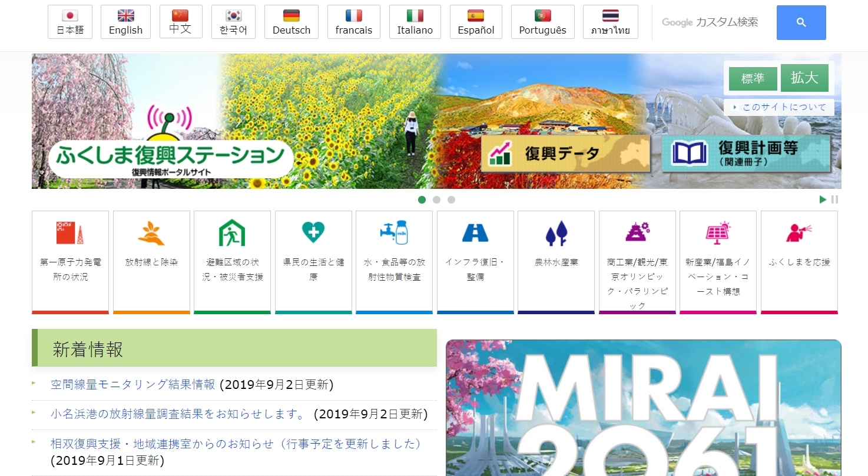The image size is (868, 476).
Task: Choose francais with French flag
Action: 354,22
